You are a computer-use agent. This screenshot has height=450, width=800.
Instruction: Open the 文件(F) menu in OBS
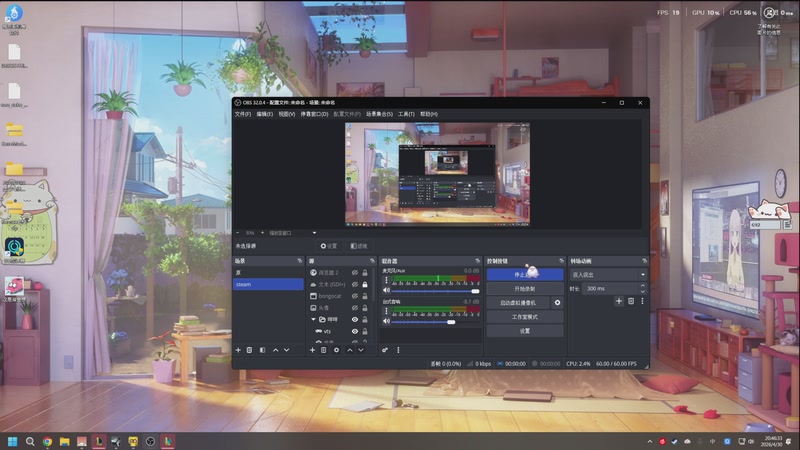tap(242, 114)
